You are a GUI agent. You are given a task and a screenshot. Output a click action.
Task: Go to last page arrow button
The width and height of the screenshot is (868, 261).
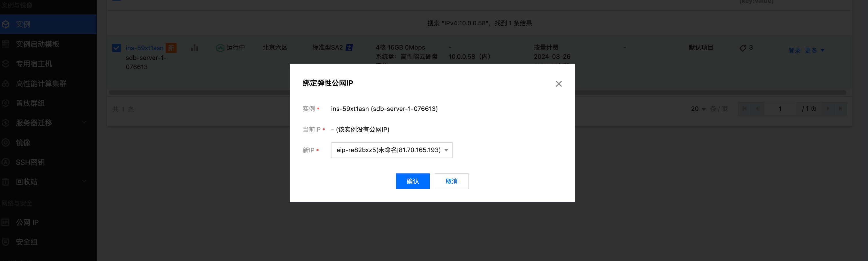coord(840,109)
